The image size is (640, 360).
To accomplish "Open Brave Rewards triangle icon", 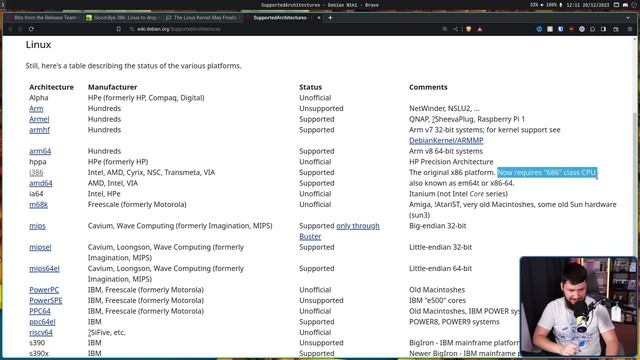I will (480, 29).
